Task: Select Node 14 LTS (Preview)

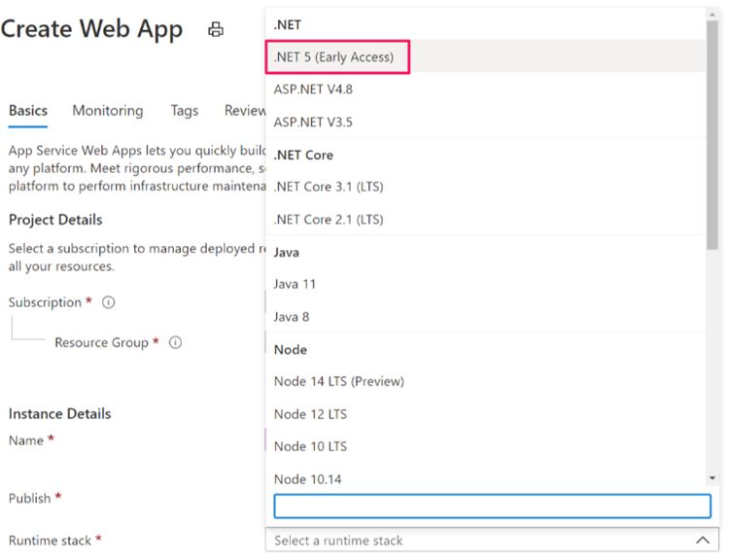Action: [338, 381]
